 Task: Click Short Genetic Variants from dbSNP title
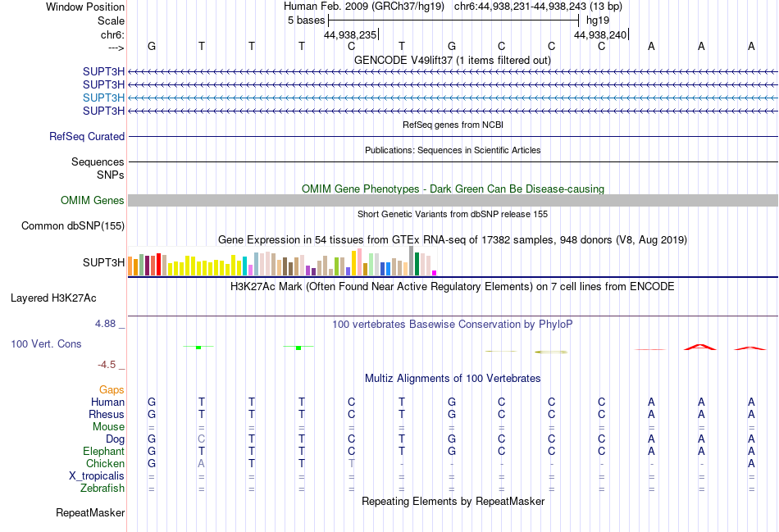(x=453, y=214)
